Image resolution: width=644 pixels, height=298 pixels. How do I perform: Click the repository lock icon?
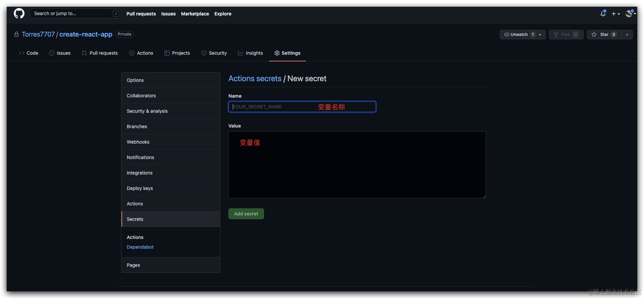(x=16, y=34)
